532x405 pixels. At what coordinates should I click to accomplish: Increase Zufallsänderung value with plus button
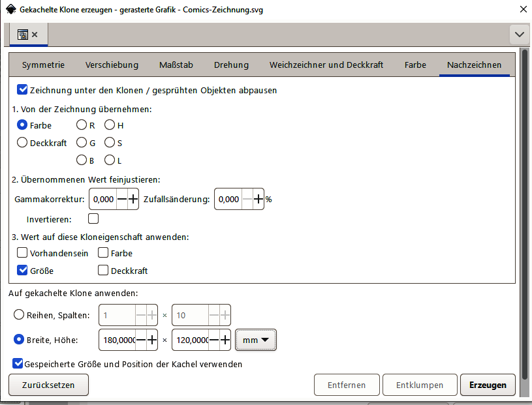[258, 200]
